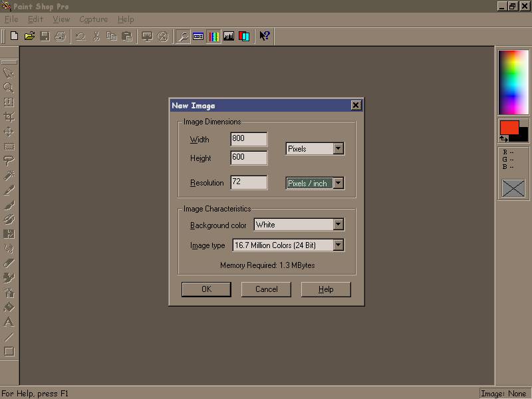
Task: Click Cancel in New Image dialog
Action: point(267,289)
